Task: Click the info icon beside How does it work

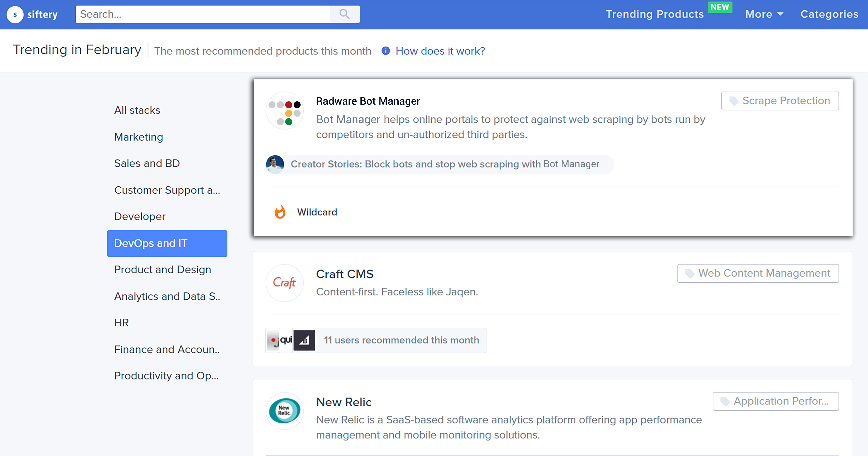Action: [386, 51]
